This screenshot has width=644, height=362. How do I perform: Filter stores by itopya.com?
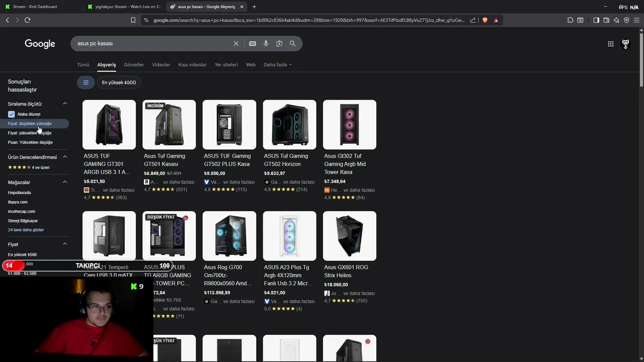(18, 202)
